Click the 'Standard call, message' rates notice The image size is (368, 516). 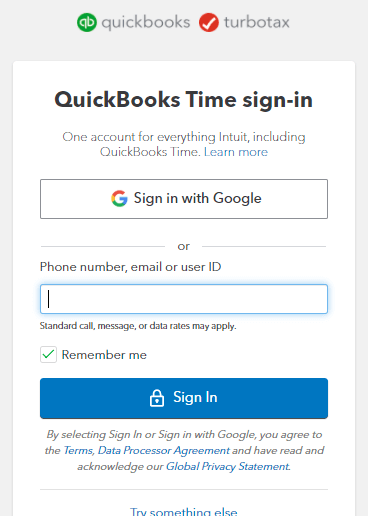(138, 326)
